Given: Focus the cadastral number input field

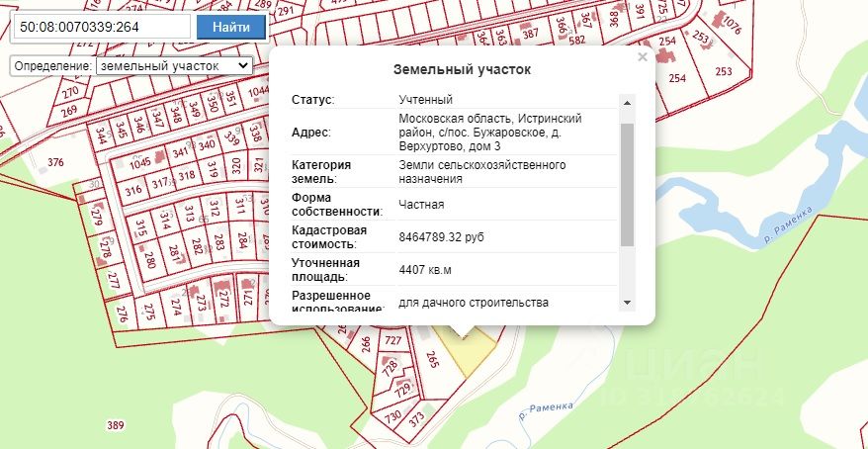Looking at the screenshot, I should point(103,27).
